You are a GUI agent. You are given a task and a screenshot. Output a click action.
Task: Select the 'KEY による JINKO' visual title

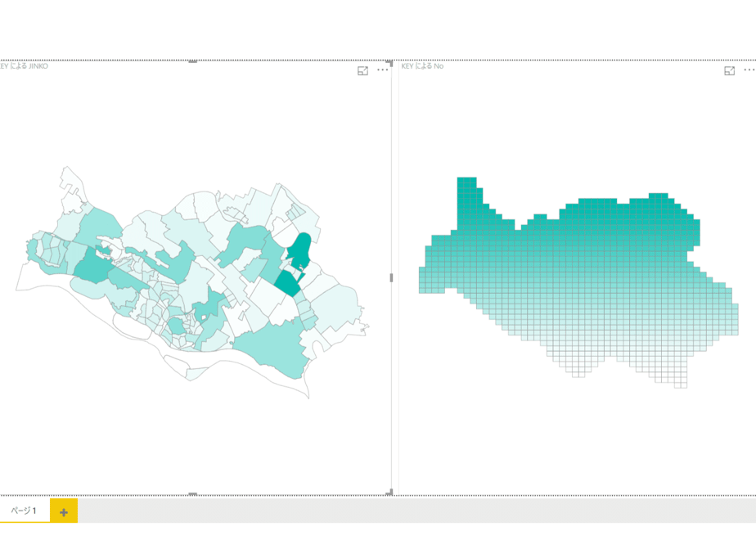(x=24, y=66)
